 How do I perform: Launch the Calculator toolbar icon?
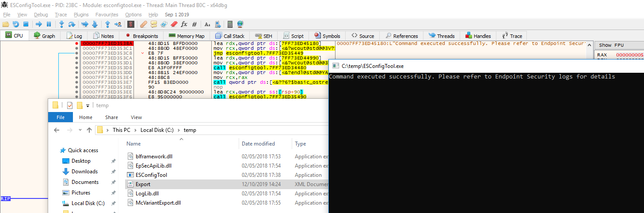(x=230, y=24)
